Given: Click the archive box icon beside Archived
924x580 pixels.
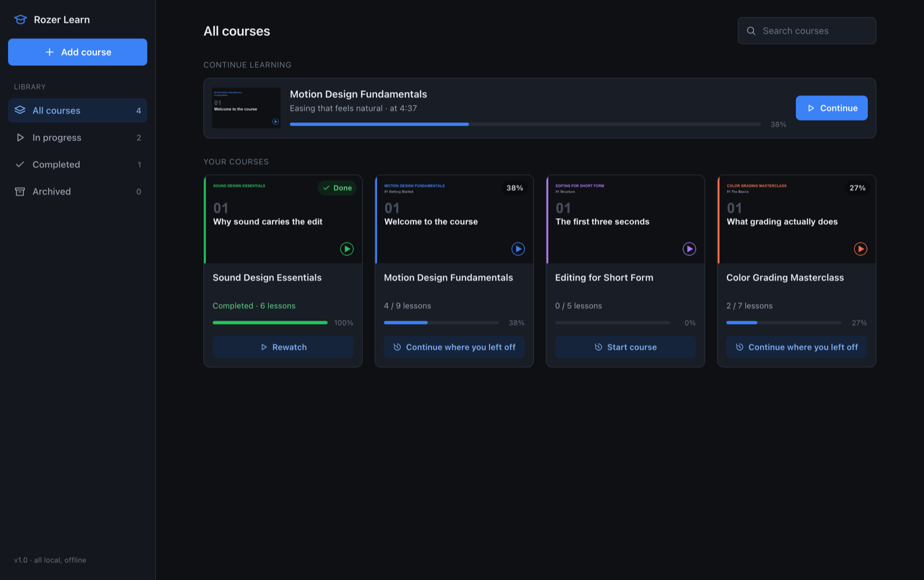Looking at the screenshot, I should pos(20,192).
